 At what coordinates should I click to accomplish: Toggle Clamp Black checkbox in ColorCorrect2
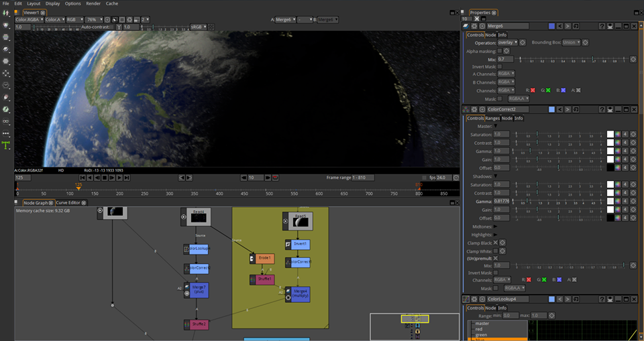pyautogui.click(x=495, y=243)
